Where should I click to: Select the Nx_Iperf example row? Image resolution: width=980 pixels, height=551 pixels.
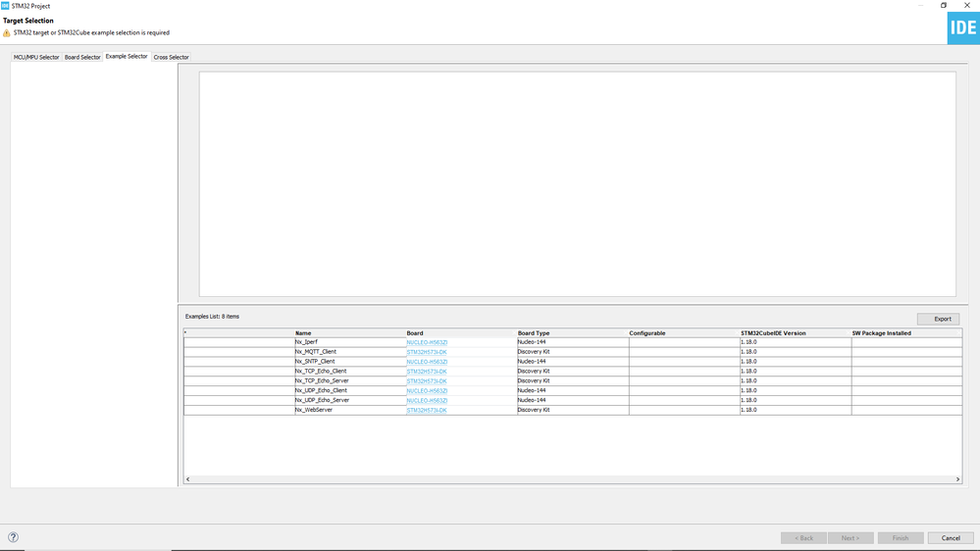click(573, 342)
